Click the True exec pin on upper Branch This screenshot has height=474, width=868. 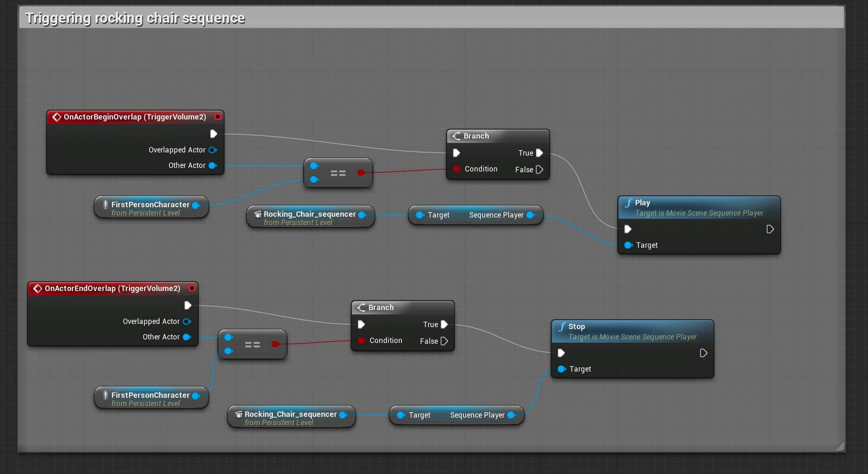click(x=539, y=153)
